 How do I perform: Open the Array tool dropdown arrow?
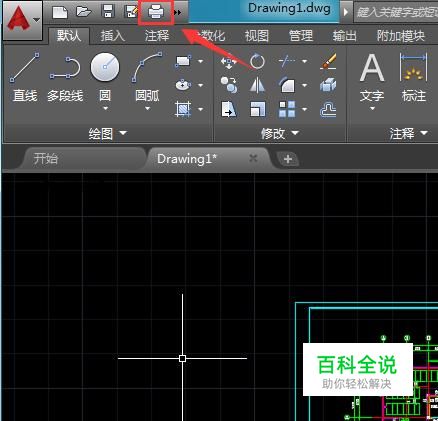(x=304, y=109)
